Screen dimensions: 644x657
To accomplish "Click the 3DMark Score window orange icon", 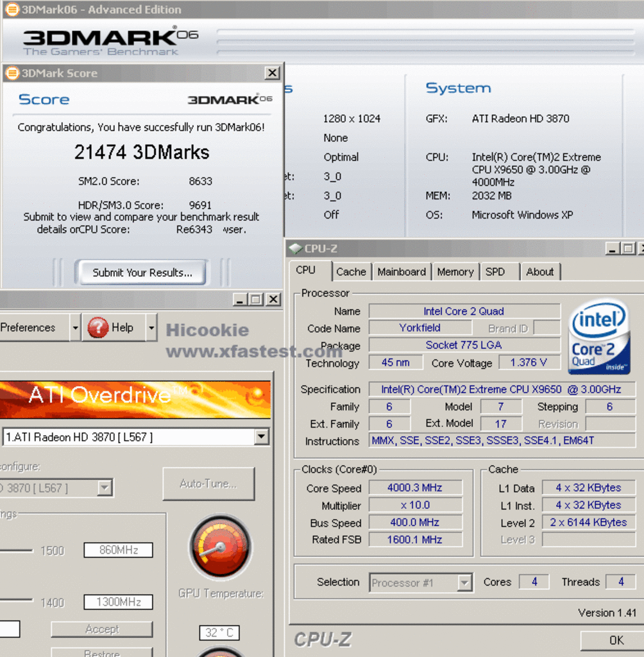I will [12, 73].
